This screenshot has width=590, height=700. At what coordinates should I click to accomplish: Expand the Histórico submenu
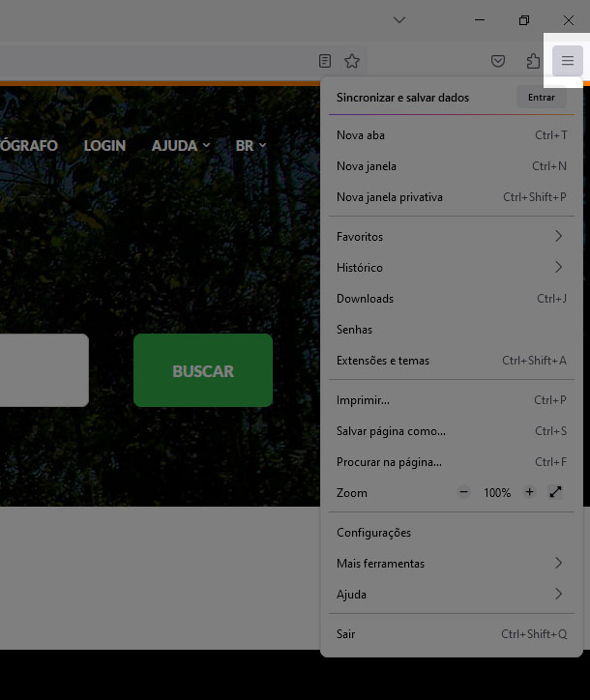point(451,268)
